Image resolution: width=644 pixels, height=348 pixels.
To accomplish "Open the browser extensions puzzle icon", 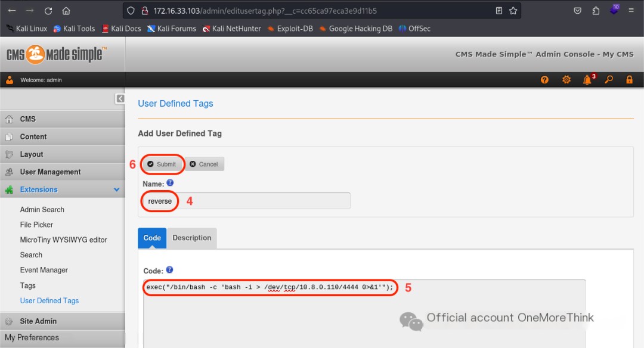I will (596, 11).
